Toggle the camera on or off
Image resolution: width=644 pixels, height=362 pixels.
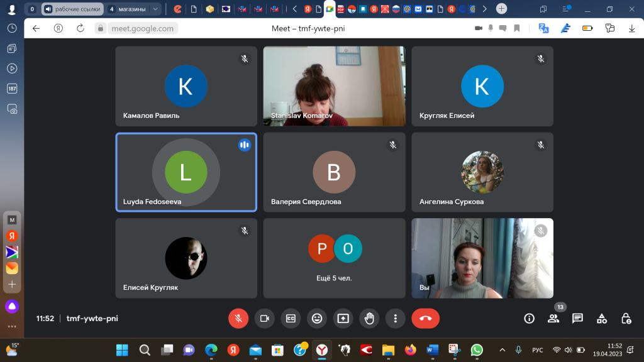[265, 319]
